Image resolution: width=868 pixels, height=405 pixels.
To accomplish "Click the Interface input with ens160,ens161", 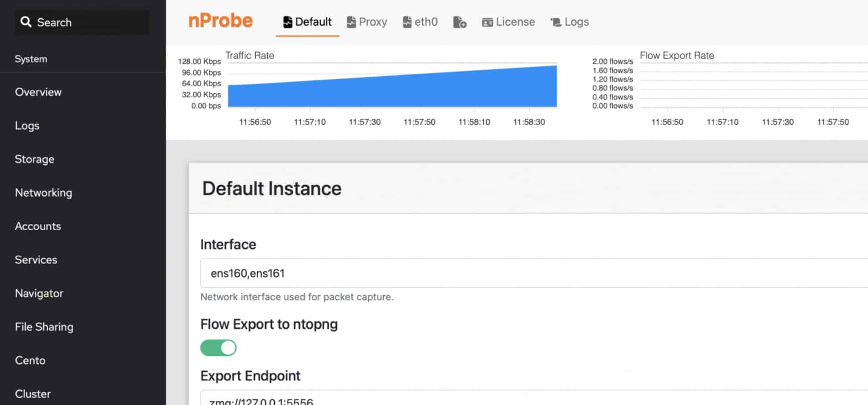I will 534,273.
